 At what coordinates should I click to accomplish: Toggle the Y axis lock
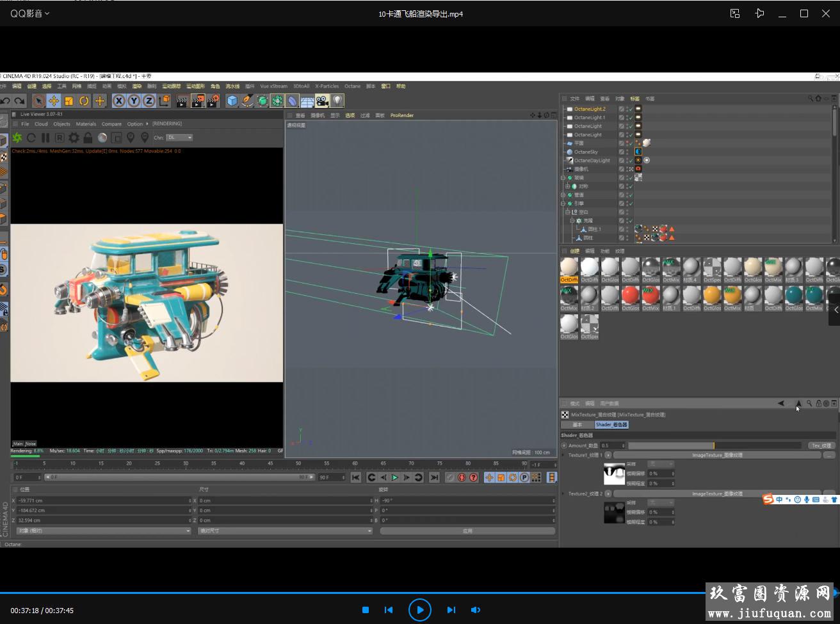134,101
